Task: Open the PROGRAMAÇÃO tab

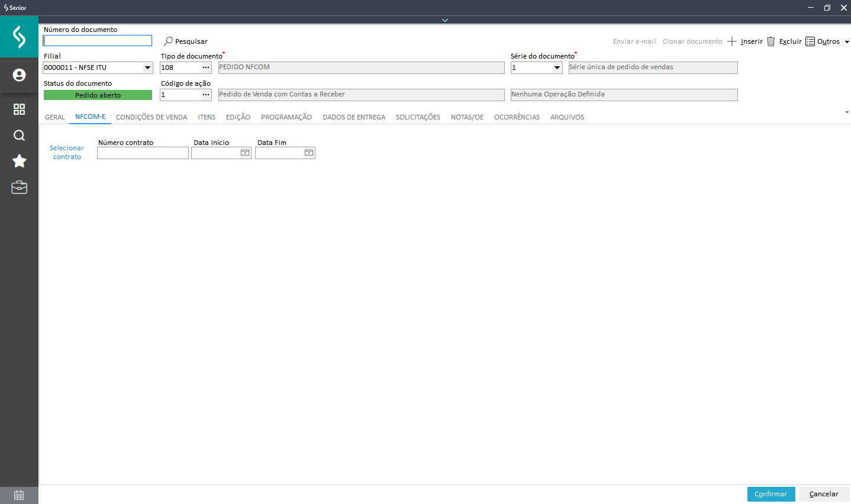Action: [286, 117]
